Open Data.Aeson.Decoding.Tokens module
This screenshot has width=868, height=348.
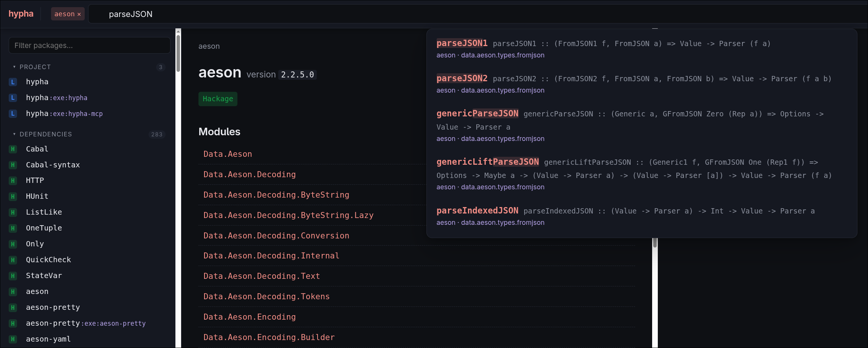(267, 296)
